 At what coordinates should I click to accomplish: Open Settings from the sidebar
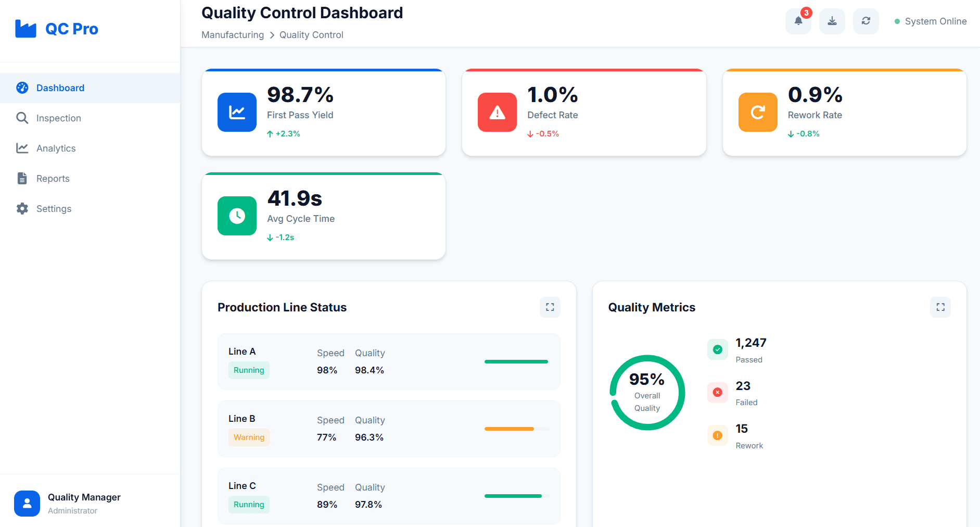[x=54, y=209]
